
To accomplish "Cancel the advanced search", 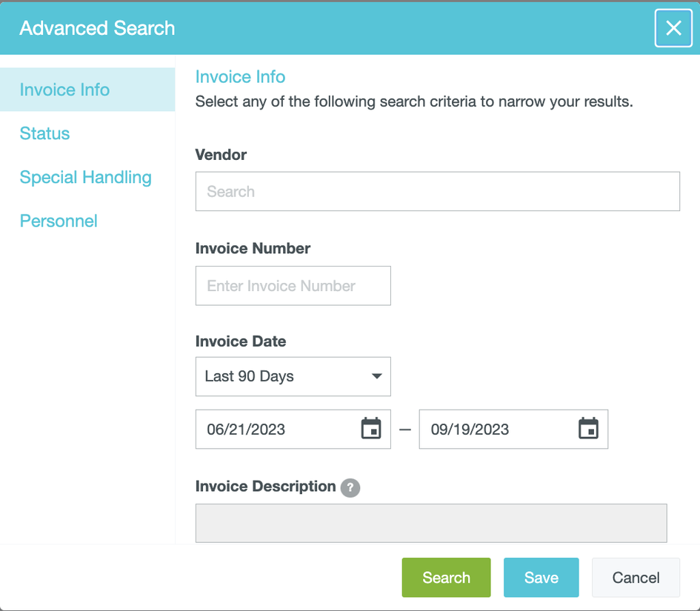I will tap(636, 577).
